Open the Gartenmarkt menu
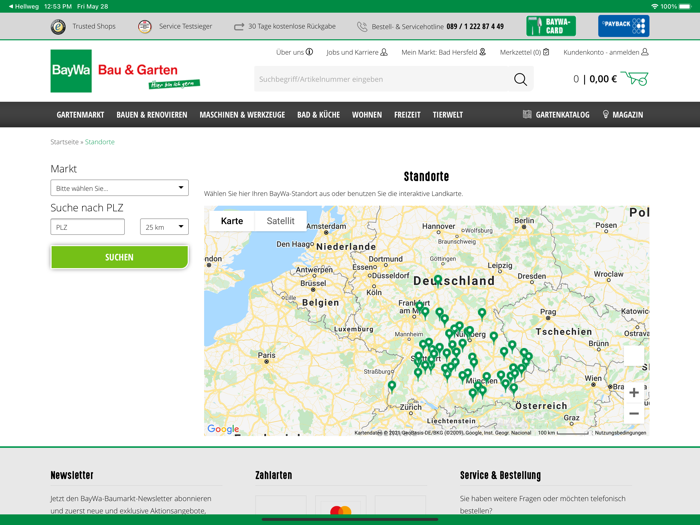 coord(80,115)
